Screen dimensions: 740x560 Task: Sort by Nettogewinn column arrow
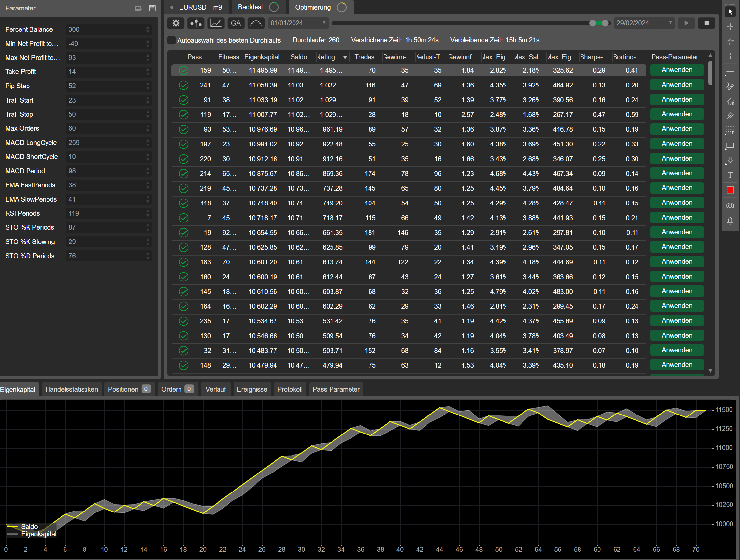[x=345, y=58]
